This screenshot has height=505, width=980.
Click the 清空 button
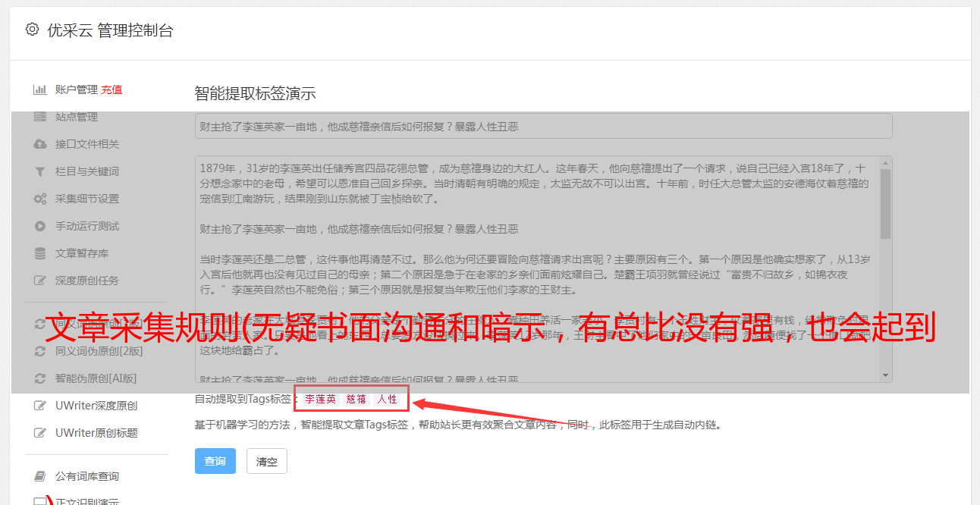(x=267, y=461)
